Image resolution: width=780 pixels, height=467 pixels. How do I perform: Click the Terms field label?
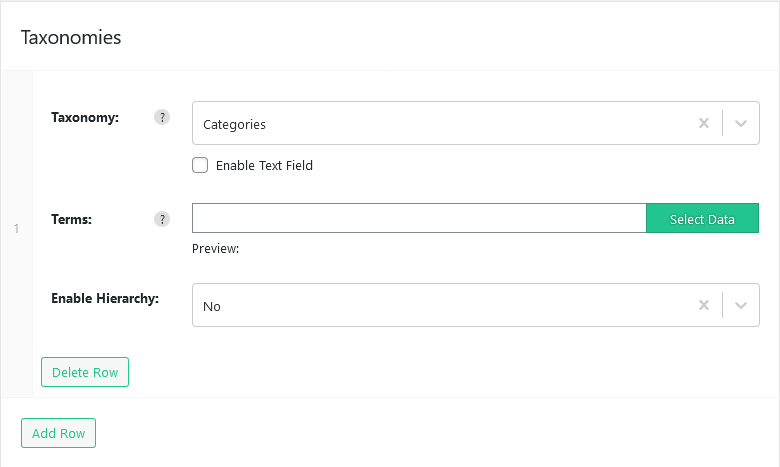[x=72, y=219]
